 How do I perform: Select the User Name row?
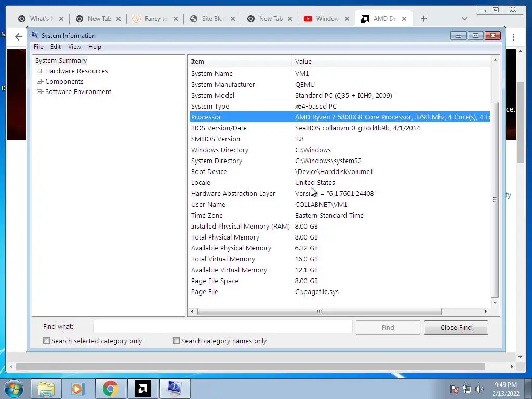(x=340, y=205)
